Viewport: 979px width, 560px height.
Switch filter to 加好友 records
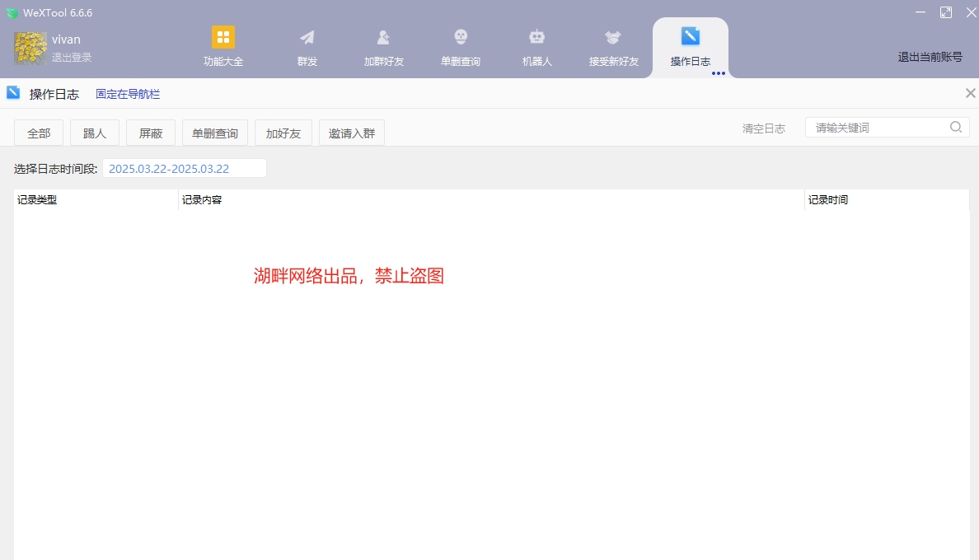[283, 132]
